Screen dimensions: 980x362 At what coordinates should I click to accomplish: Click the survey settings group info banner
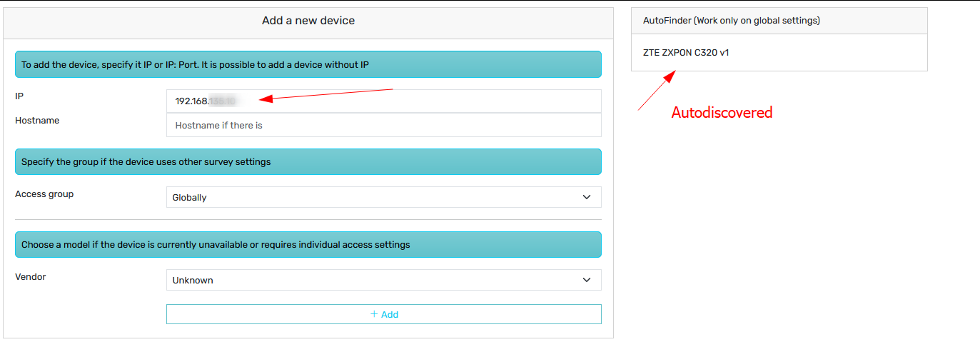tap(308, 161)
